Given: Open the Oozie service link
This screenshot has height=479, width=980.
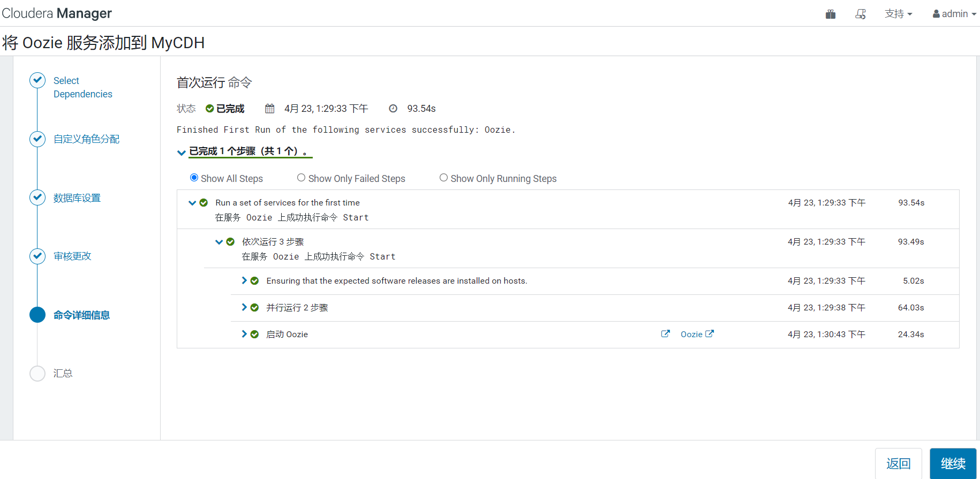Looking at the screenshot, I should (x=697, y=334).
